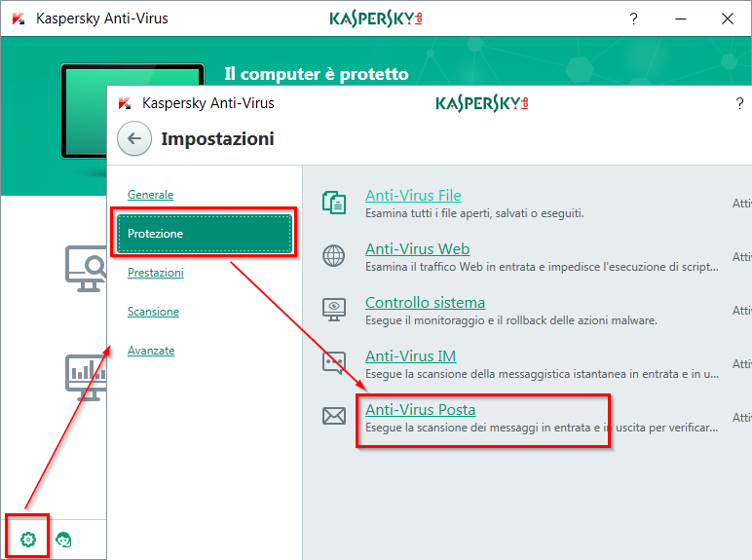Click the Impostazioni heading text
This screenshot has width=752, height=560.
tap(218, 139)
